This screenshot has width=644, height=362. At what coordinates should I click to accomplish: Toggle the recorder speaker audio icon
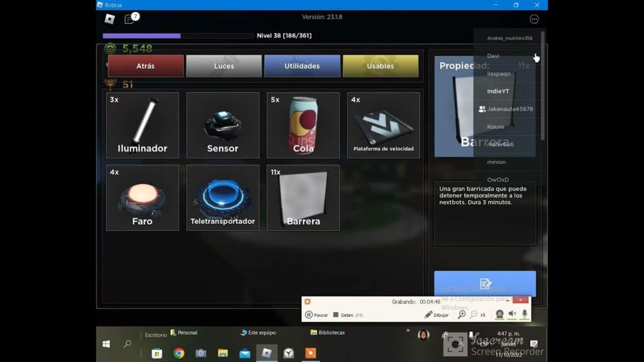pyautogui.click(x=512, y=314)
